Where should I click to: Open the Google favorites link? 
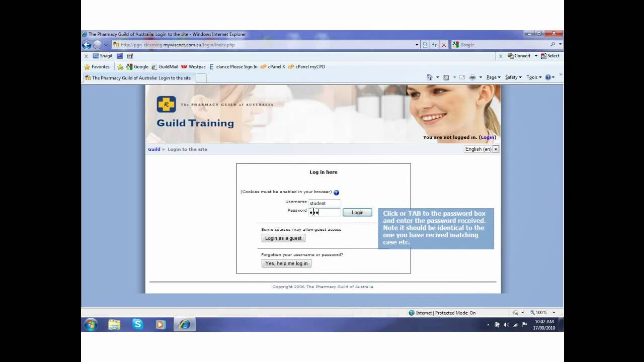point(137,66)
